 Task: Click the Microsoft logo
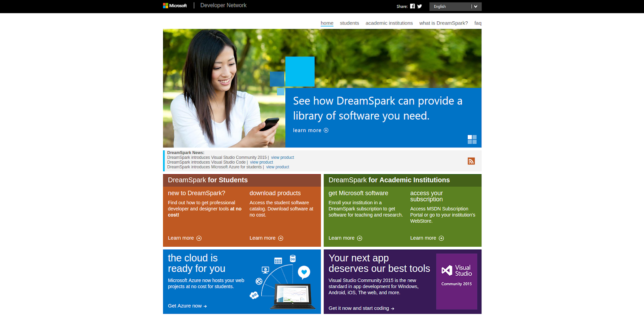(x=175, y=6)
